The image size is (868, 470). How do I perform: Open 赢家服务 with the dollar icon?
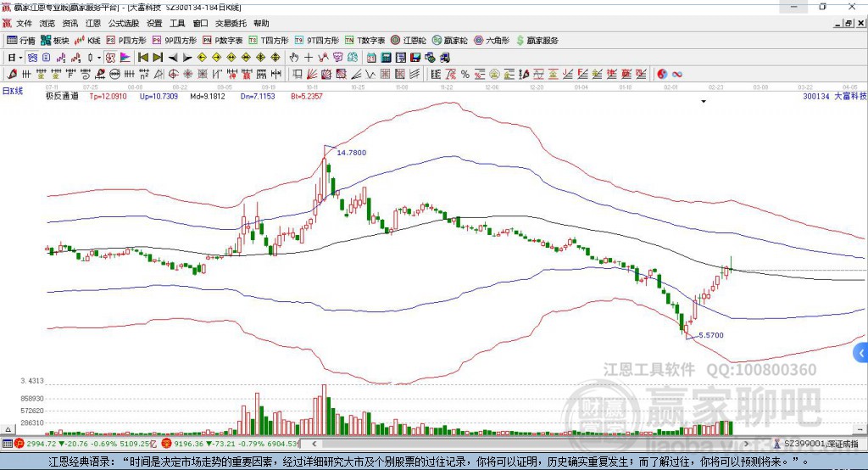pos(537,41)
